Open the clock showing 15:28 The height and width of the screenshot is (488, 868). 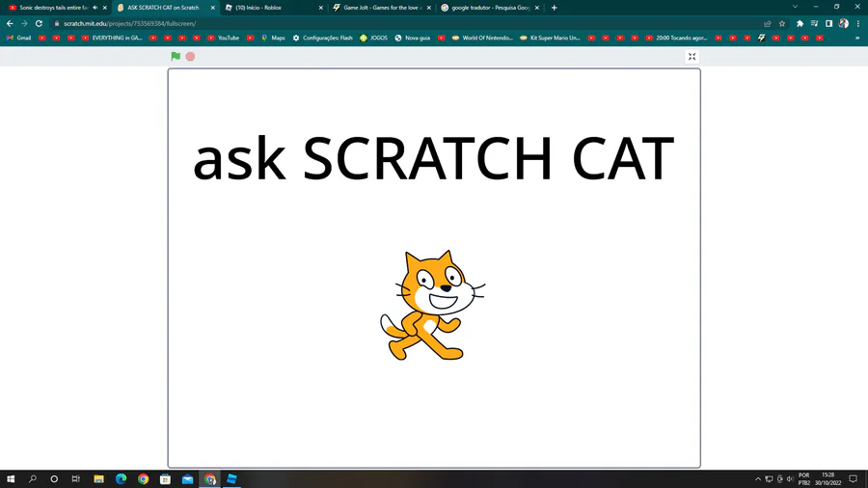pos(827,479)
